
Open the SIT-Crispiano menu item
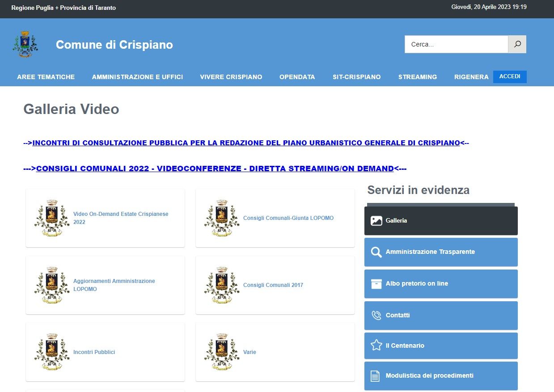point(357,77)
